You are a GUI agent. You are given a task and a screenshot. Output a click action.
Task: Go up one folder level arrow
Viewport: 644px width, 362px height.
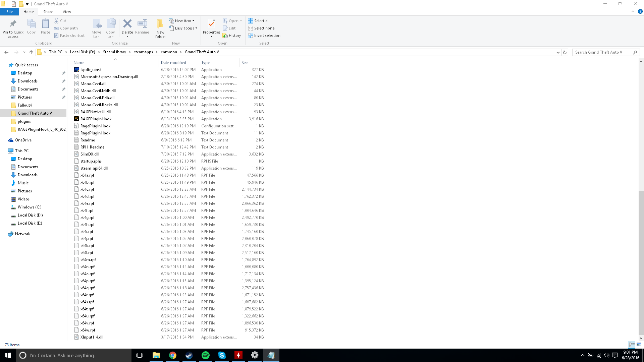(x=31, y=52)
